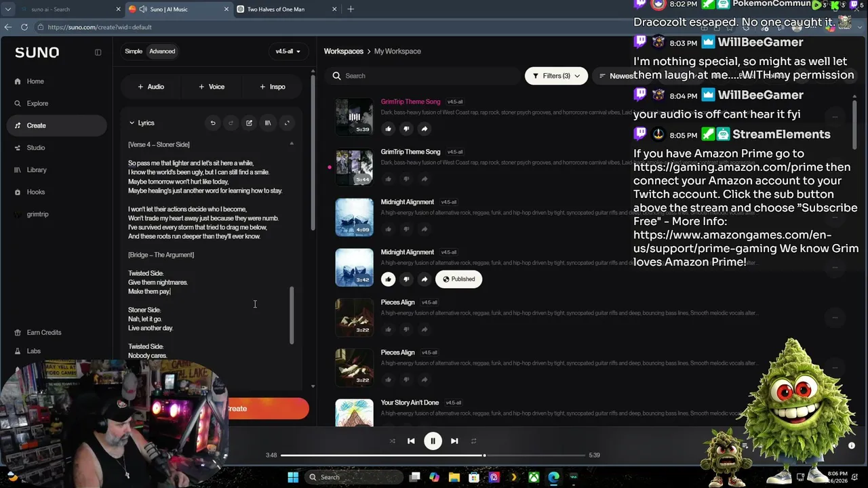Viewport: 868px width, 488px height.
Task: Go to Workspaces breadcrumb
Action: click(344, 52)
